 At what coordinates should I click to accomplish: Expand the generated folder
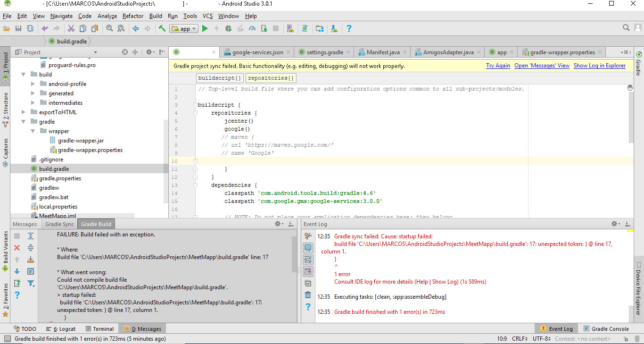coord(33,93)
